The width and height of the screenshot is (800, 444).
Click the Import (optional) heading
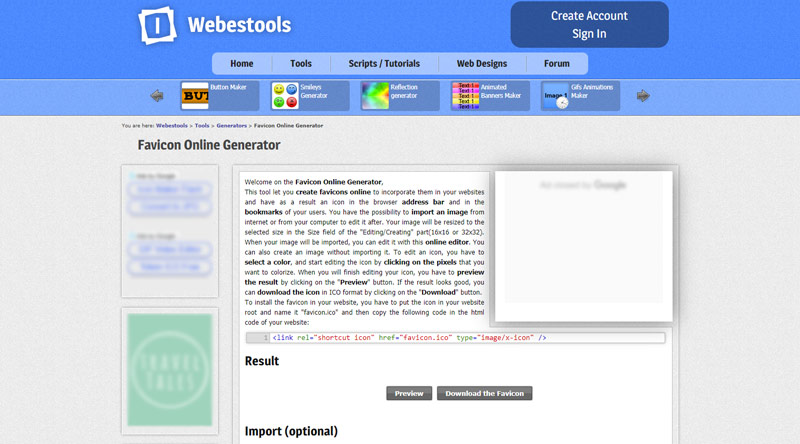(x=291, y=431)
